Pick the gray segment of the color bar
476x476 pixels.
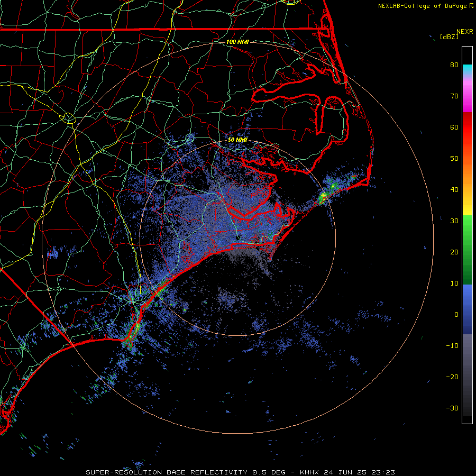click(x=467, y=358)
